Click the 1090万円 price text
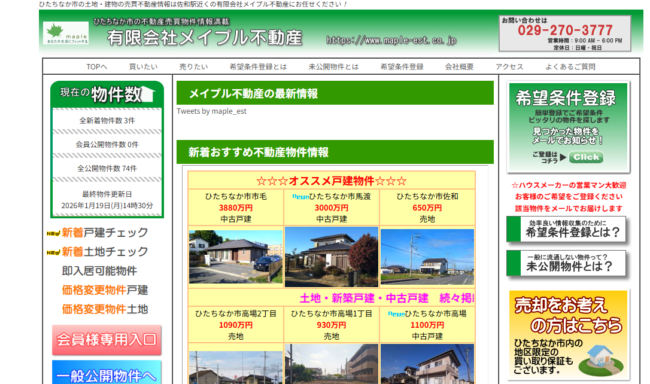The height and width of the screenshot is (384, 650). point(235,325)
